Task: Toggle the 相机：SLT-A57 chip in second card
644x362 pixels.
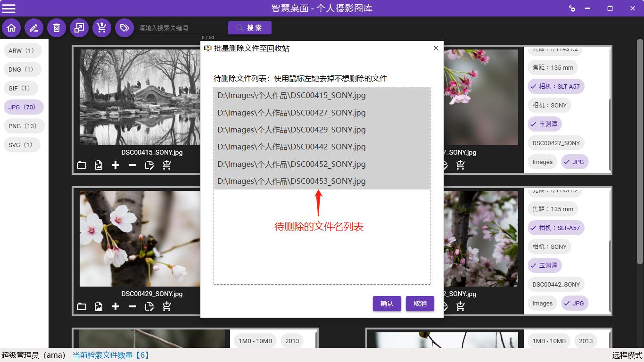Action: pos(556,228)
